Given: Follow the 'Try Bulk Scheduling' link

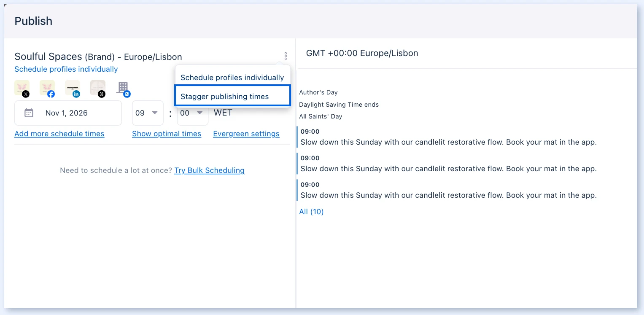Looking at the screenshot, I should pyautogui.click(x=210, y=170).
